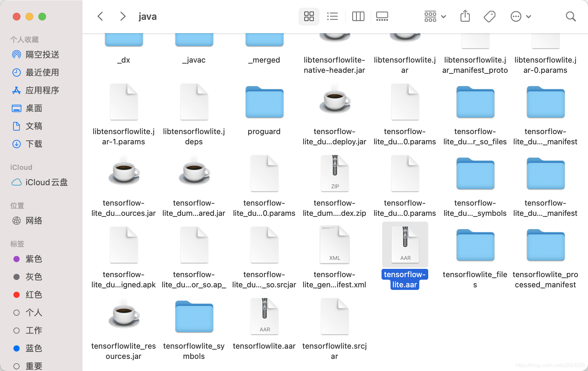The image size is (588, 371).
Task: Select tensorflow-lite_du...r_so_files folder
Action: [x=475, y=102]
